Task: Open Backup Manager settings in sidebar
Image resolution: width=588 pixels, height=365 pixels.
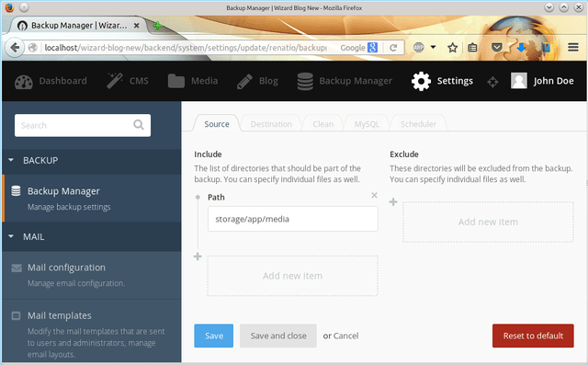Action: (x=92, y=198)
